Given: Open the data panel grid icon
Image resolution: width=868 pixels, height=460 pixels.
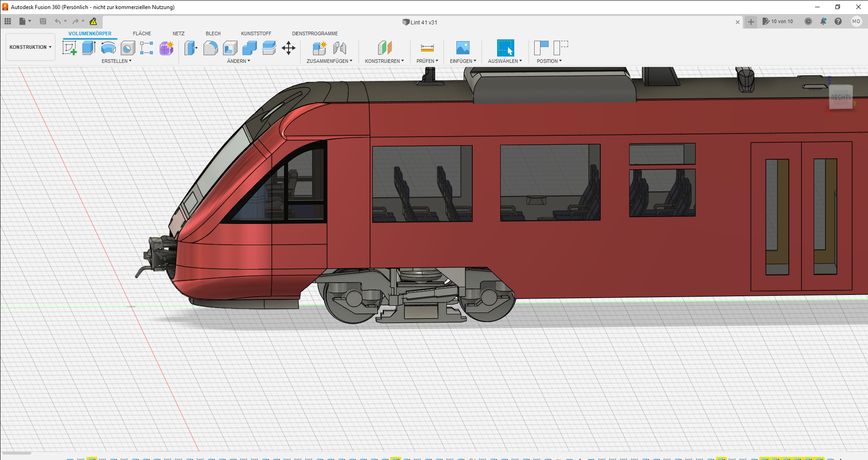Looking at the screenshot, I should click(8, 21).
